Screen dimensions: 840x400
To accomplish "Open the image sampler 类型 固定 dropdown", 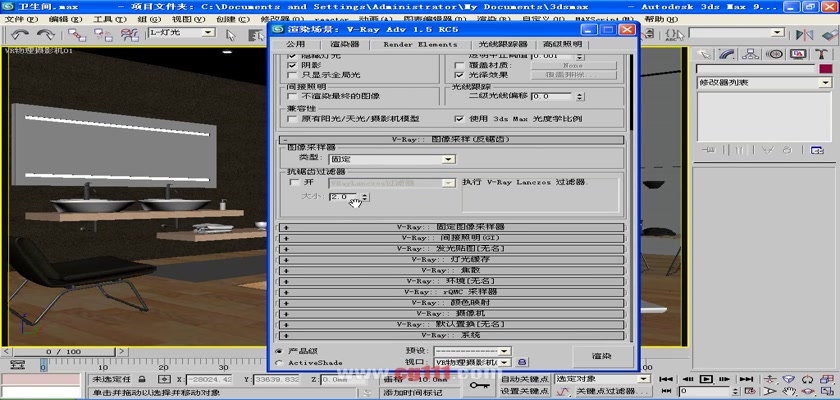I will click(392, 159).
